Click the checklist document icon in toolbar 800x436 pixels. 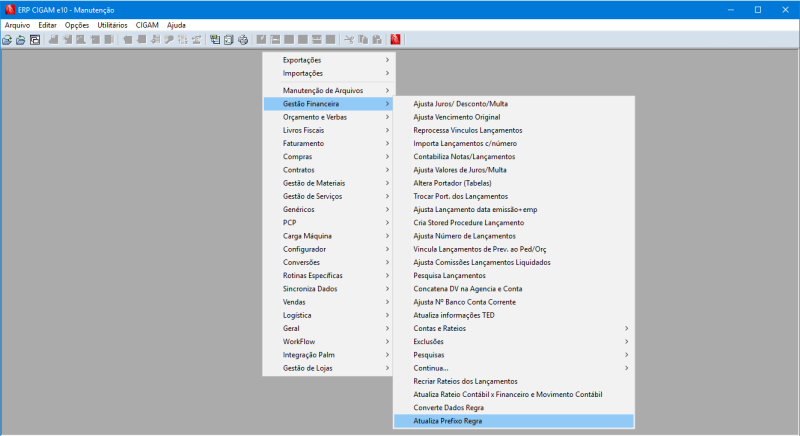tap(229, 40)
